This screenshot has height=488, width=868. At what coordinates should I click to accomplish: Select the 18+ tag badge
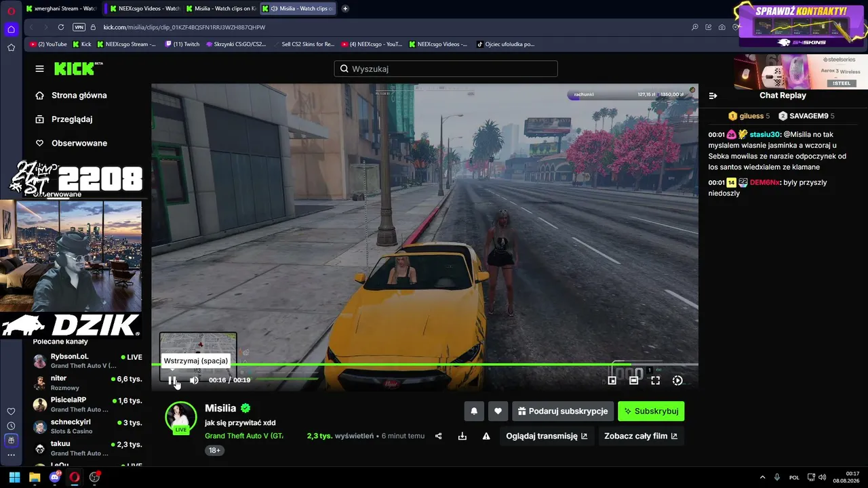tap(214, 450)
